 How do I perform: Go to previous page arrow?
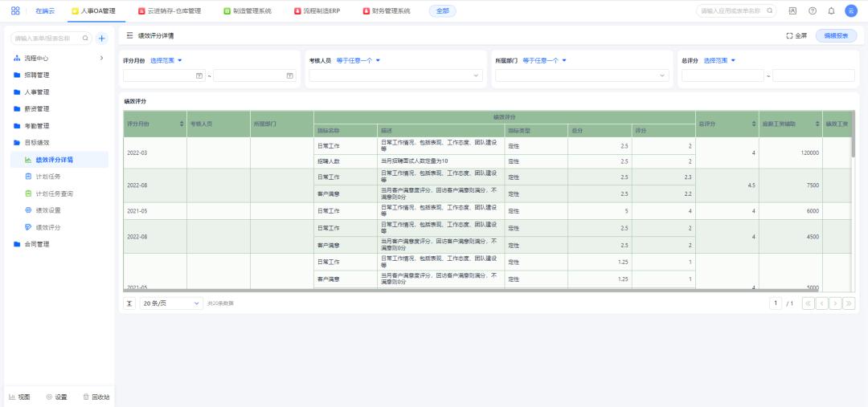click(x=822, y=303)
